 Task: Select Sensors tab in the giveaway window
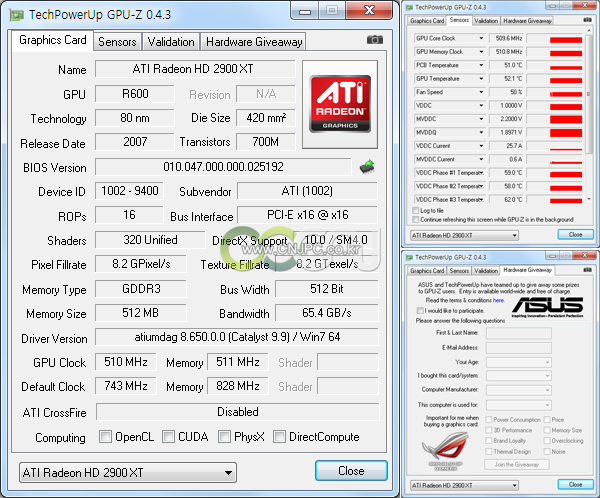[459, 271]
